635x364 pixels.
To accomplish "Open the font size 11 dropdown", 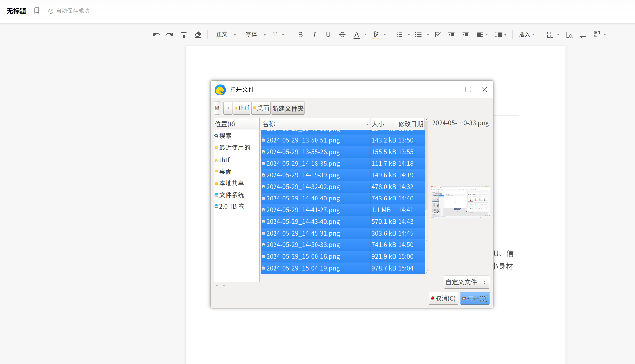I will tap(278, 35).
